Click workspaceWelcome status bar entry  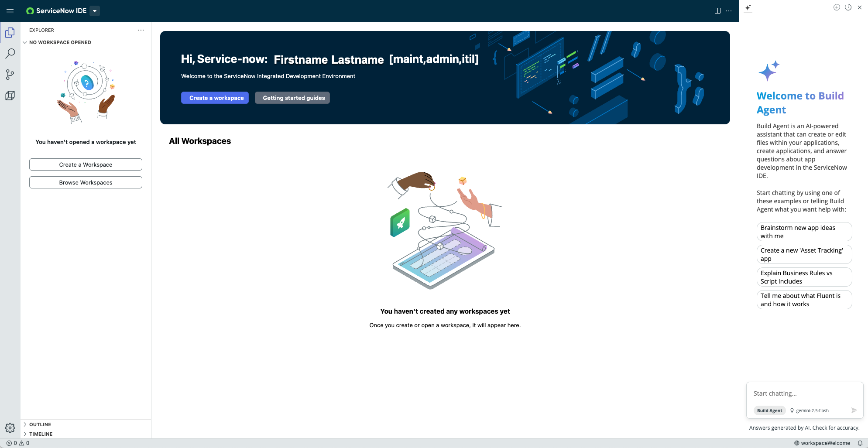point(822,443)
